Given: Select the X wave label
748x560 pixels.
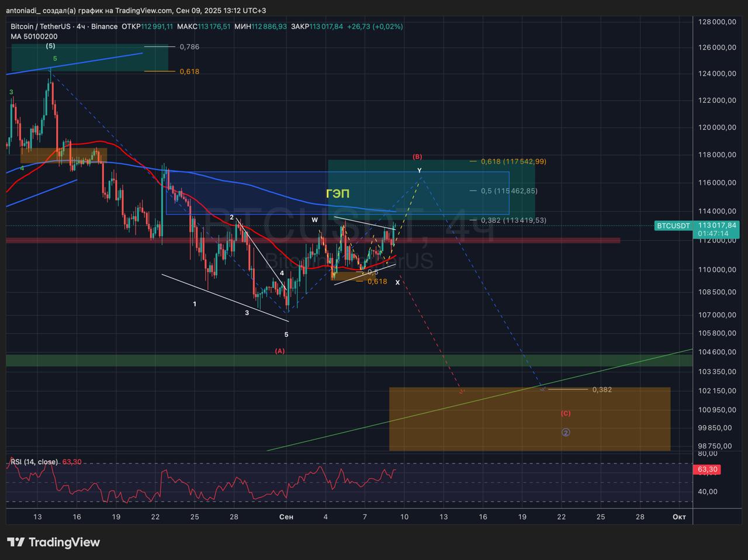Looking at the screenshot, I should [x=398, y=282].
